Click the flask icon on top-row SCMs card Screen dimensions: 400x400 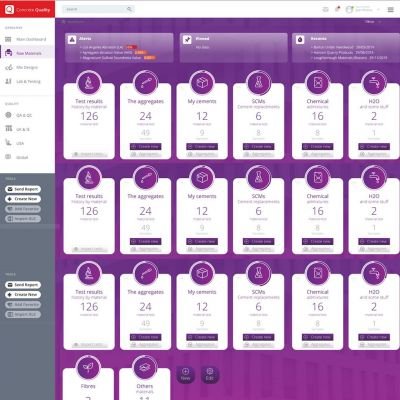click(x=259, y=82)
